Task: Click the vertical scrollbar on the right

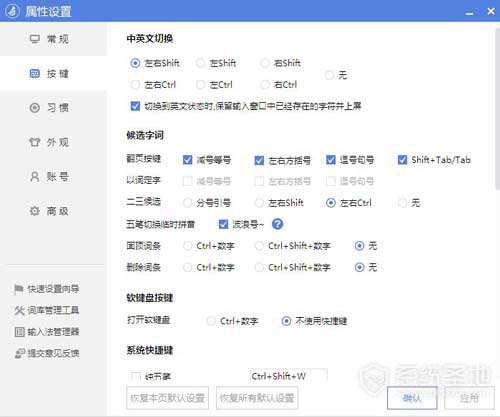Action: tap(497, 110)
